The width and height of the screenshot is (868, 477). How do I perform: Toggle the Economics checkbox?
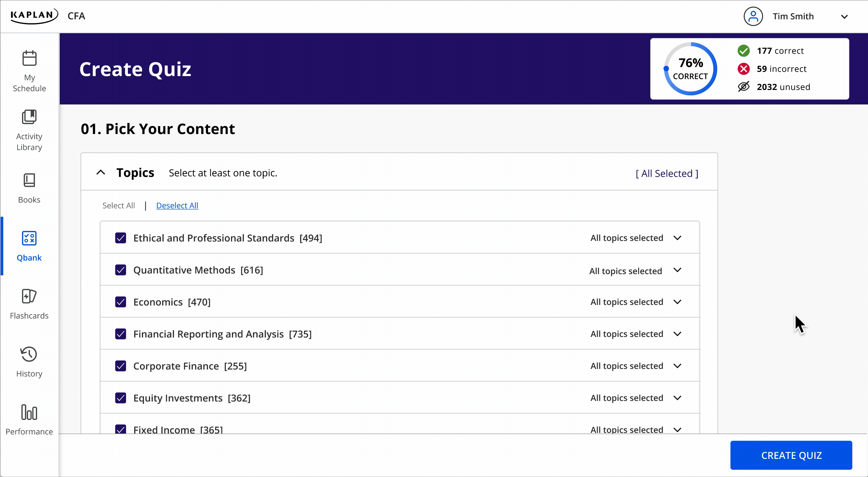(121, 302)
